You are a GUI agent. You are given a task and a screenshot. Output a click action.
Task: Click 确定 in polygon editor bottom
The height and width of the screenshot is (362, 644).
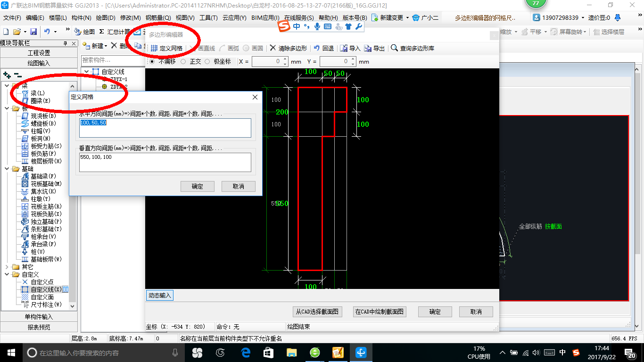tap(435, 312)
